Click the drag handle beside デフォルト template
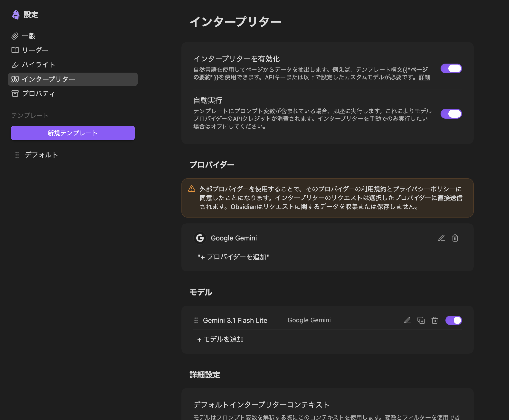This screenshot has height=420, width=509. [17, 155]
